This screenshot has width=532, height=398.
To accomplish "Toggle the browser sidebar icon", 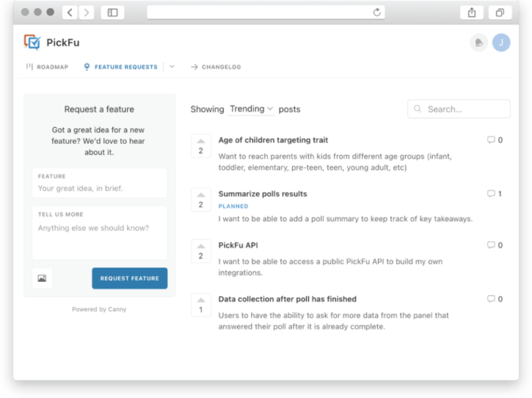I will (x=112, y=12).
